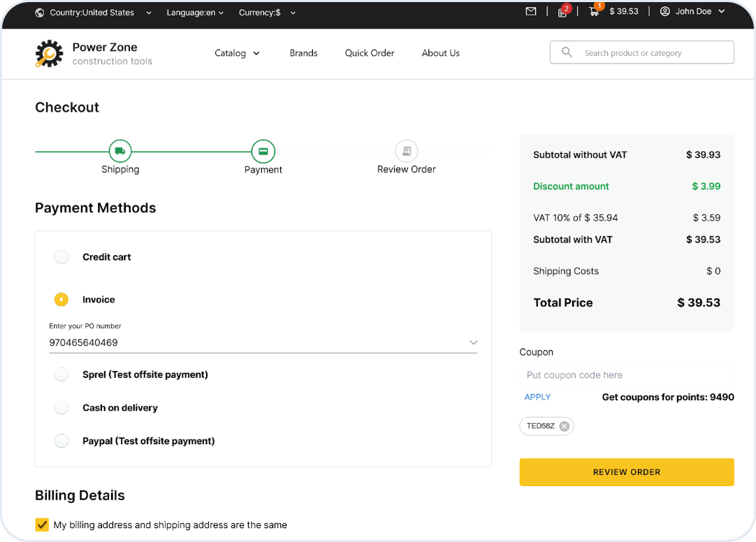
Task: Click the Power Zone gear logo
Action: pyautogui.click(x=49, y=53)
